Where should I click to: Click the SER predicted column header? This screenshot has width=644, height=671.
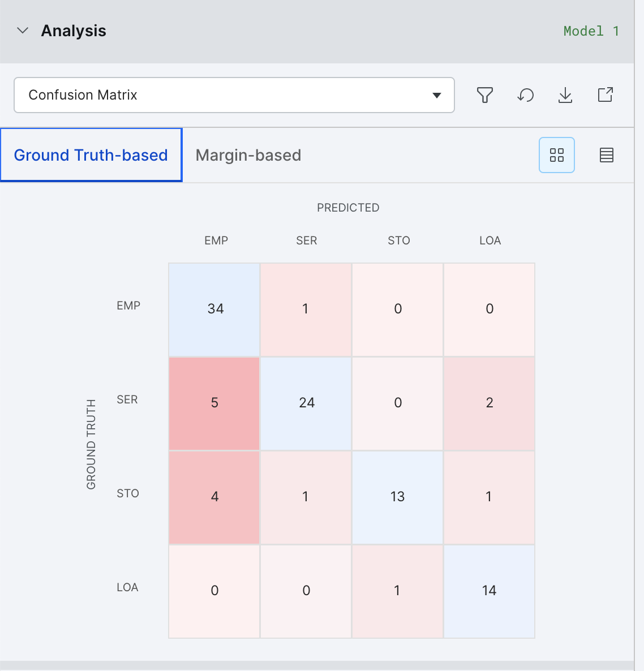[x=306, y=240]
